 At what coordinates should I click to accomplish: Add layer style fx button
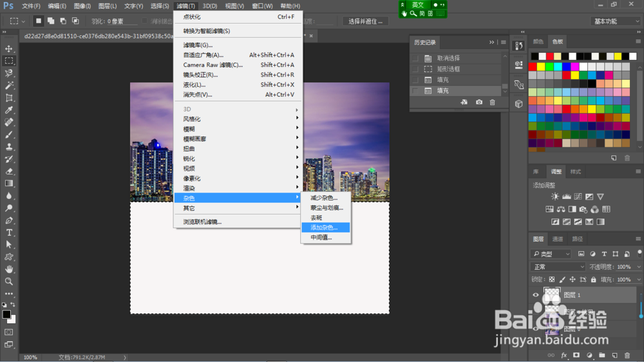[564, 355]
